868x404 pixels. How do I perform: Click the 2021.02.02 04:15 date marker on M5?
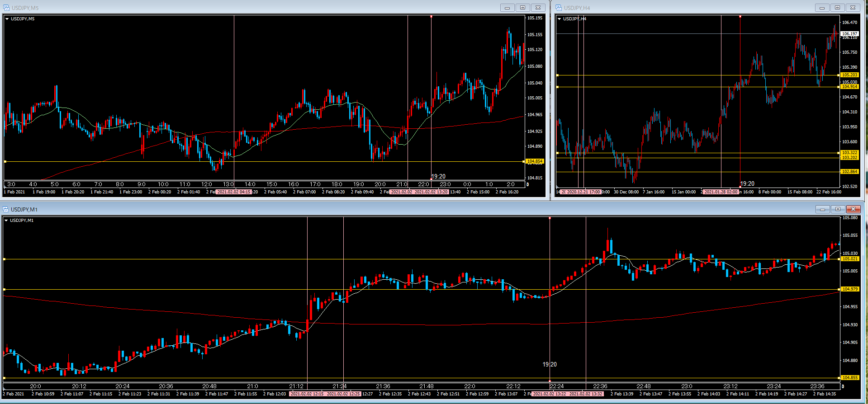pyautogui.click(x=233, y=192)
